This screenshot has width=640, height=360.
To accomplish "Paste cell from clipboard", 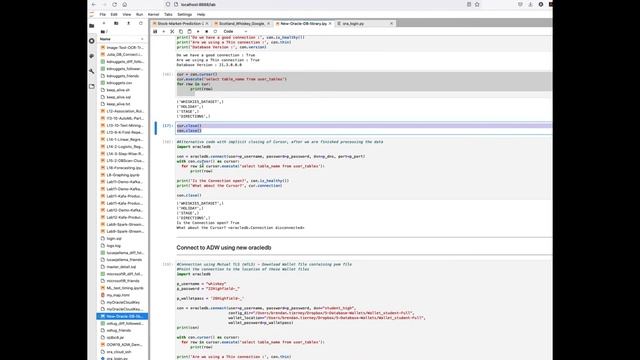I will pyautogui.click(x=189, y=31).
